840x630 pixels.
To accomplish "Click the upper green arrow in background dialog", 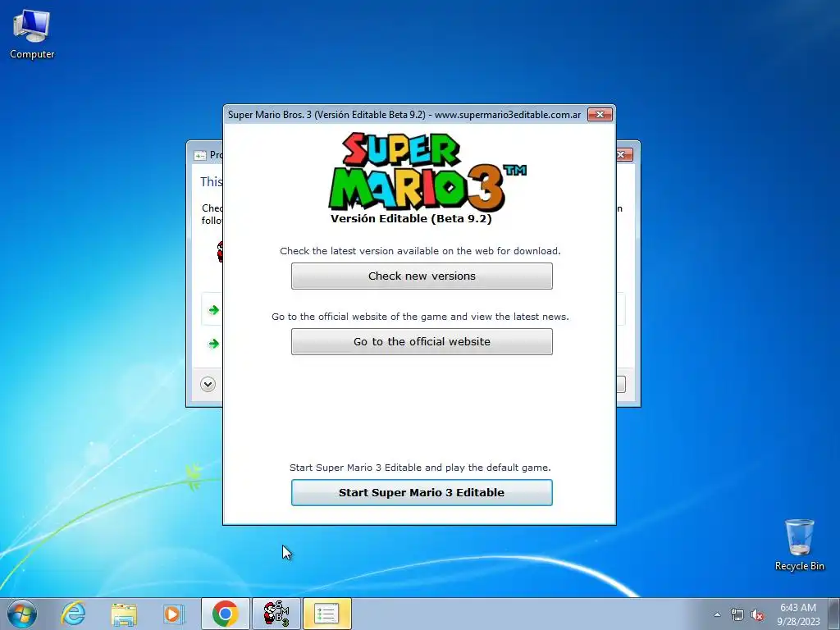I will click(214, 309).
